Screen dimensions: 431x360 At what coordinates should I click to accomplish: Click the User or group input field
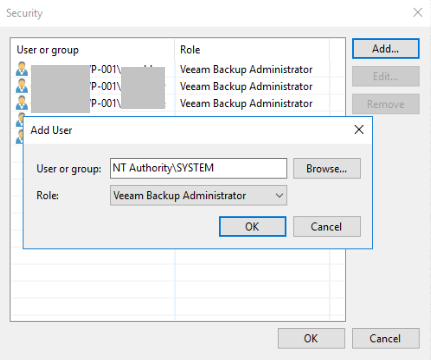click(x=198, y=168)
